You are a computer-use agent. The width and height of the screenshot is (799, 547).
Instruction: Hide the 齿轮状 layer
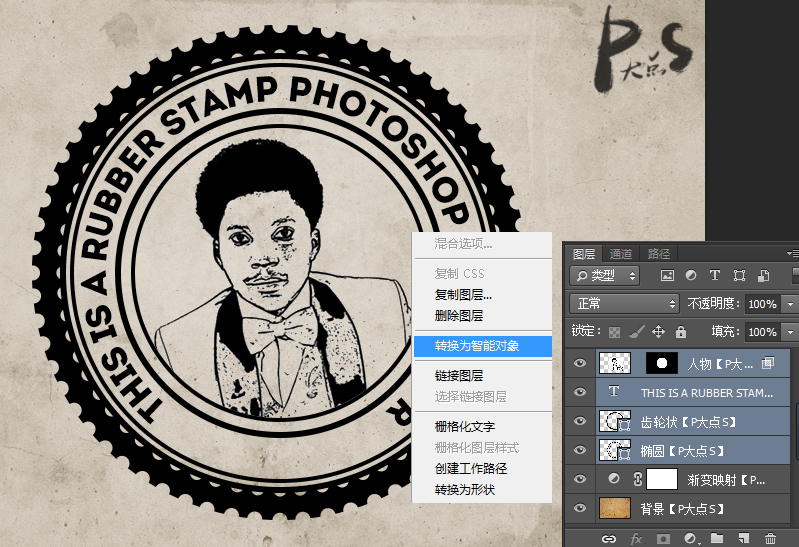580,421
